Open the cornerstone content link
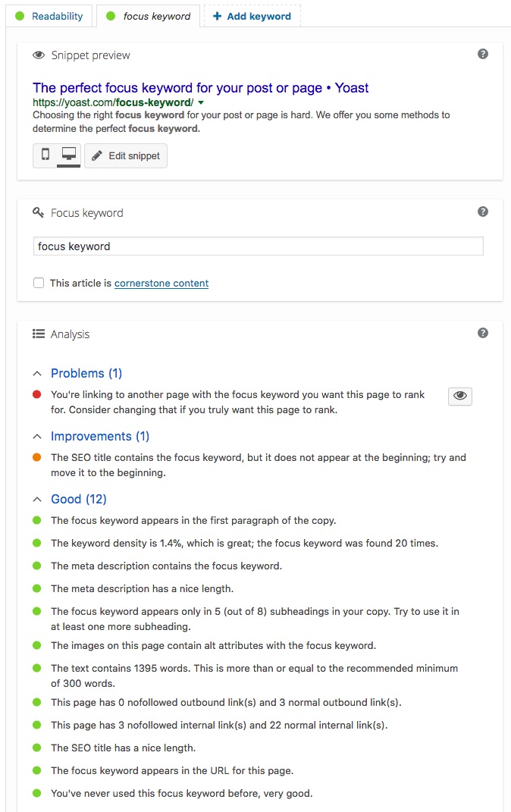This screenshot has height=812, width=511. (161, 284)
